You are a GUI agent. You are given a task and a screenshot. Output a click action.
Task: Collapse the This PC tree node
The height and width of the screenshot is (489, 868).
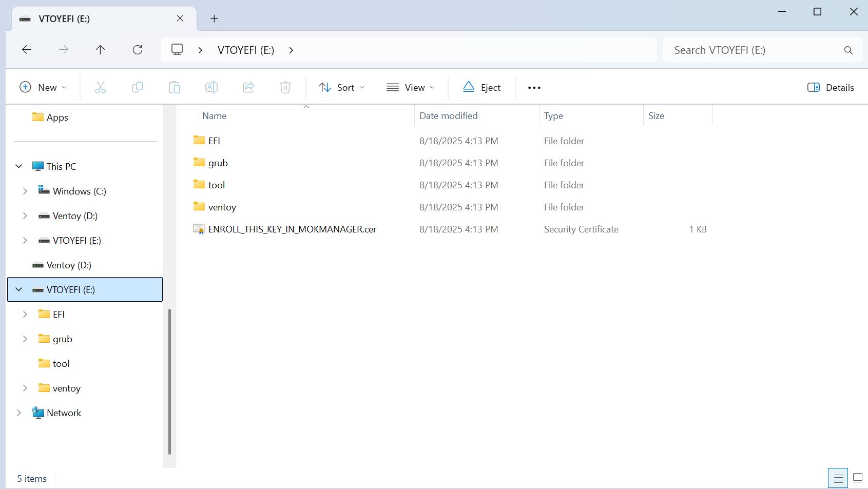[19, 166]
